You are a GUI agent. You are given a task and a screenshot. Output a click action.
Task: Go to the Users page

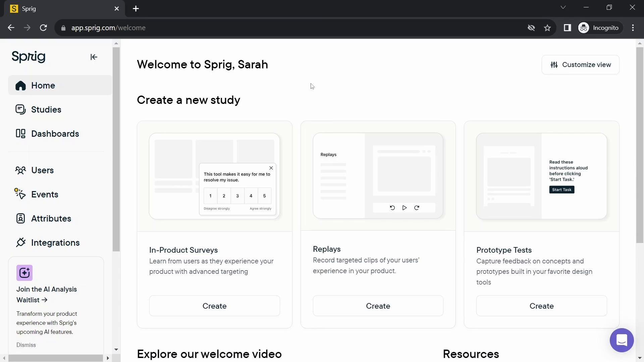click(42, 170)
